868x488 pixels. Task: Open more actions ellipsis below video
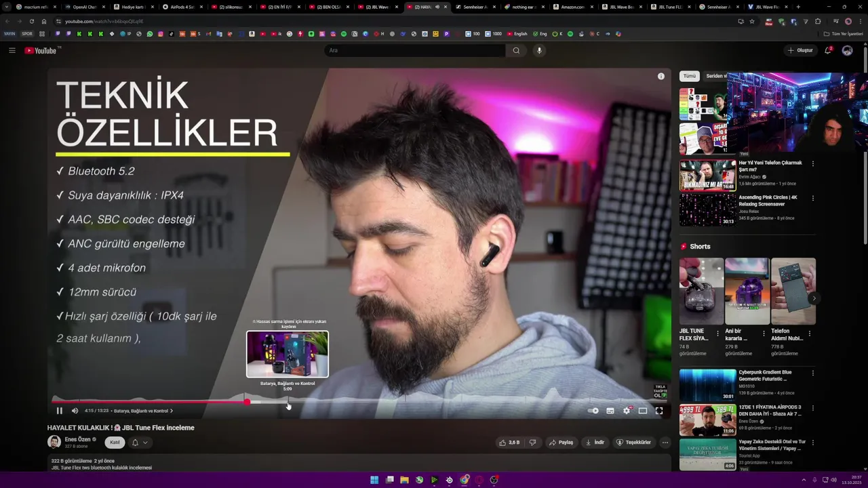click(665, 443)
